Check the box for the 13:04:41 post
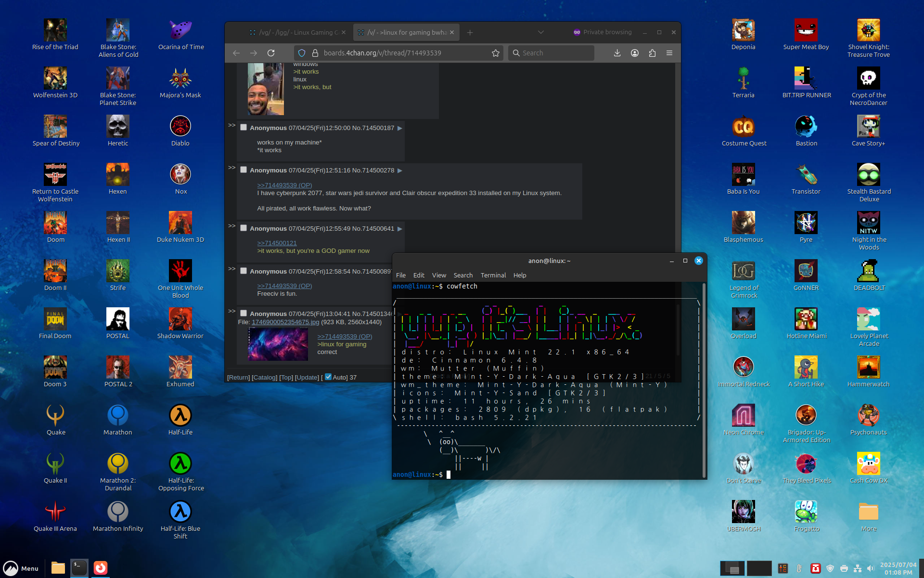 click(x=244, y=314)
